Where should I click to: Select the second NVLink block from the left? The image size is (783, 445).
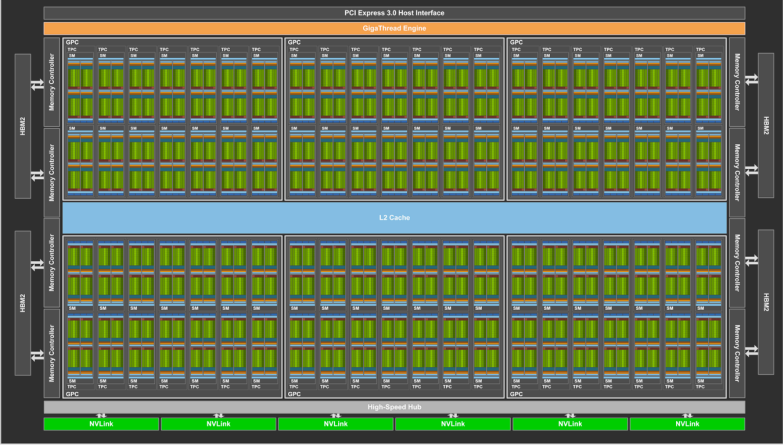218,424
